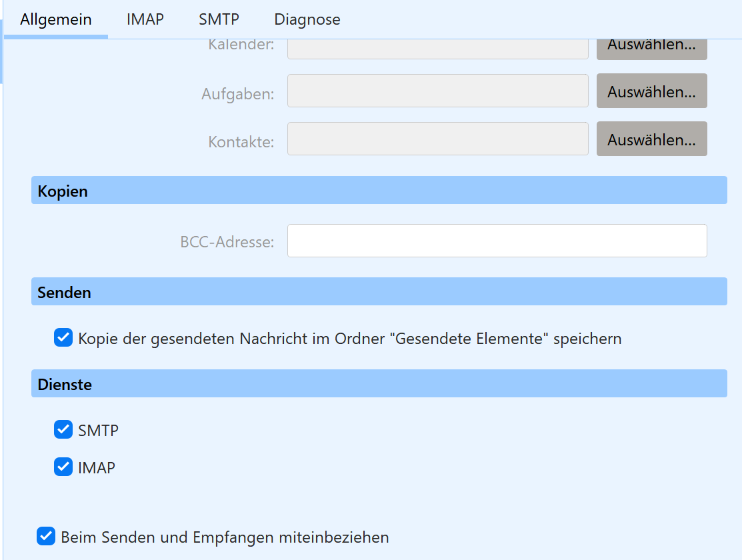The height and width of the screenshot is (560, 742).
Task: Click the Kontakte field label
Action: click(x=241, y=142)
